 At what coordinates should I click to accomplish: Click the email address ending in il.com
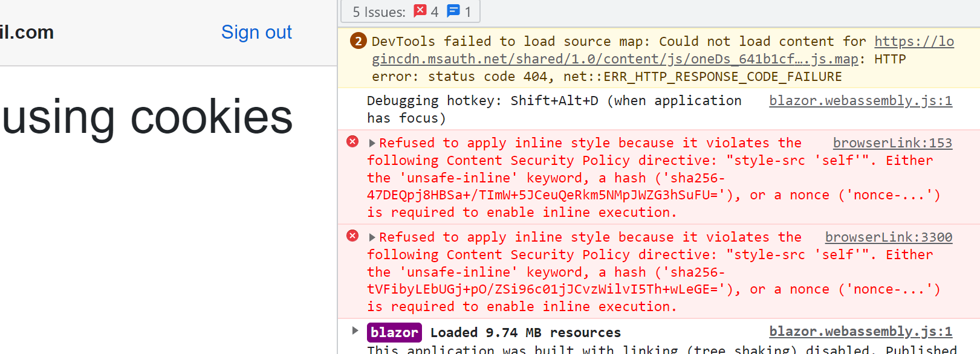27,32
